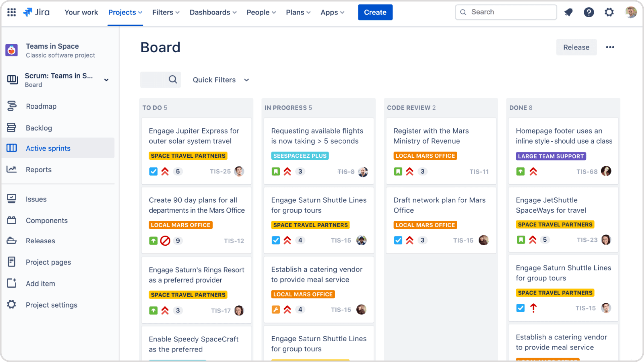This screenshot has width=644, height=362.
Task: Open the Filters menu item
Action: 166,12
